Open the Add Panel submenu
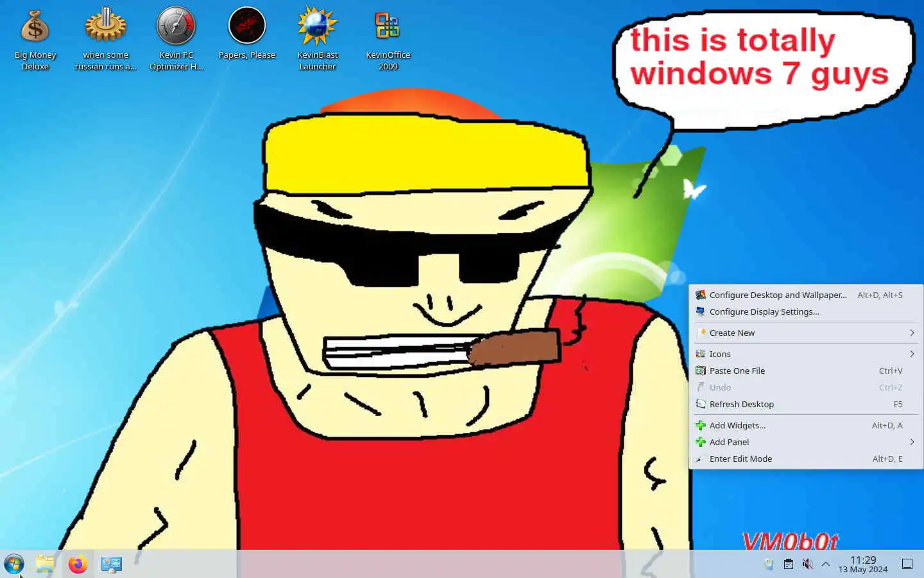The image size is (924, 578). point(806,442)
